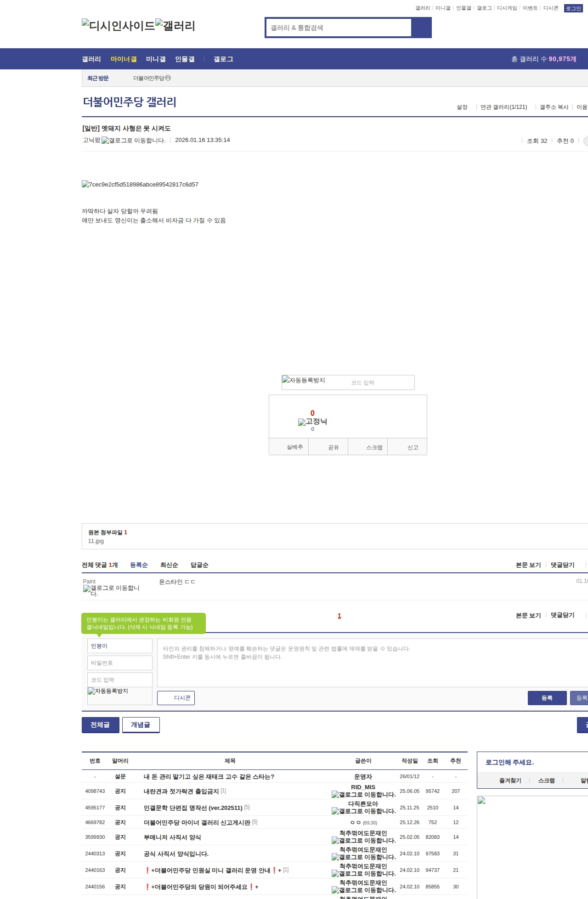The image size is (588, 899).
Task: Open notice 부매니저 사직서 양식
Action: pos(172,837)
